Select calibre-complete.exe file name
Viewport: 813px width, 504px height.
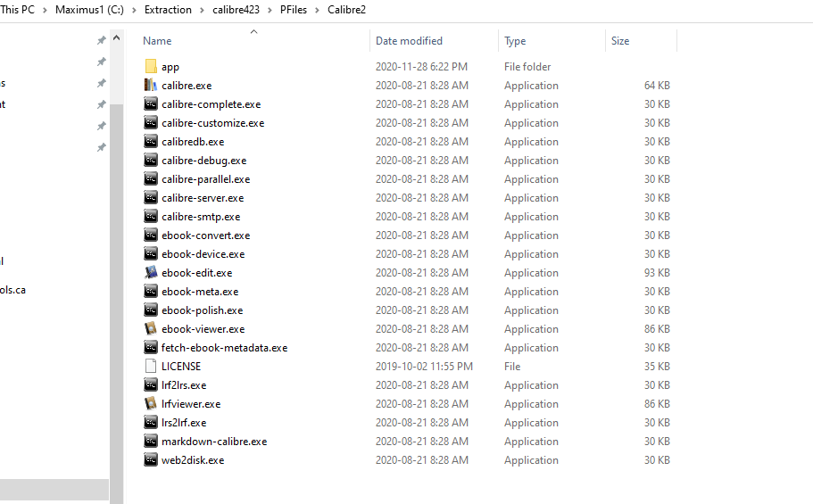click(x=211, y=104)
